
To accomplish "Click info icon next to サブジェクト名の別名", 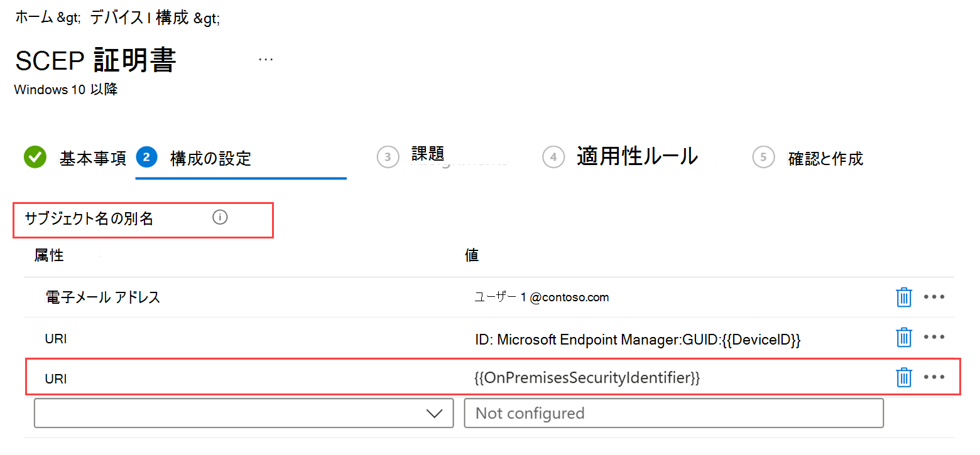I will 220,218.
